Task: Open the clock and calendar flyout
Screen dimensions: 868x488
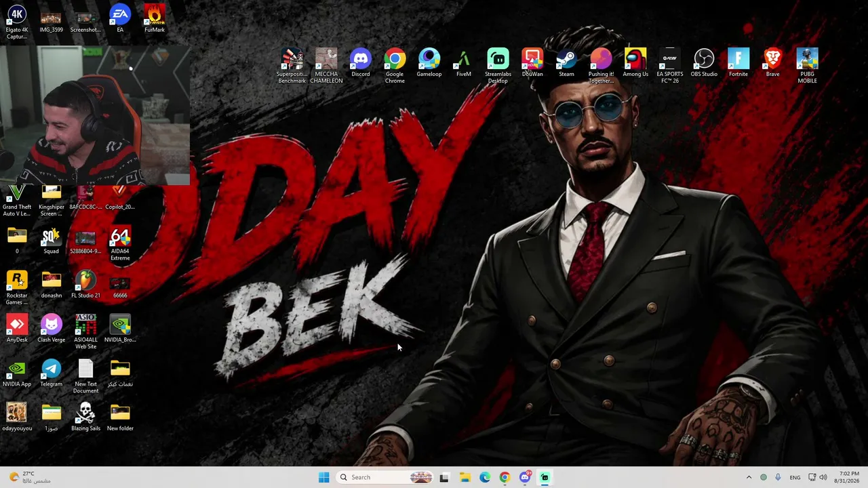Action: pos(848,477)
